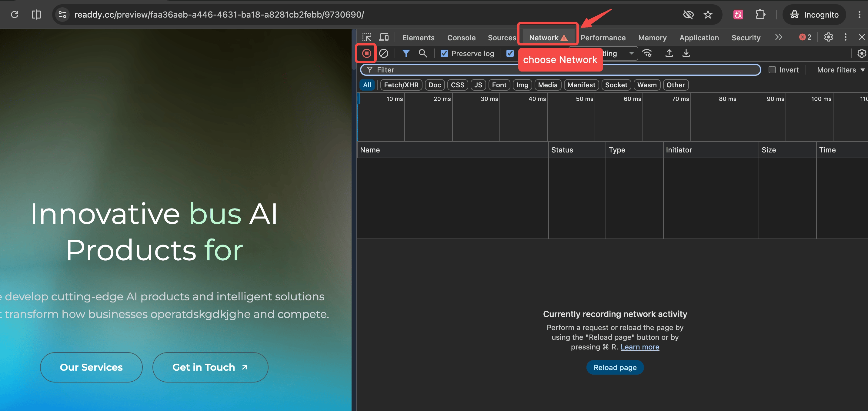This screenshot has width=868, height=411.
Task: Open Network panel settings gear
Action: (862, 53)
